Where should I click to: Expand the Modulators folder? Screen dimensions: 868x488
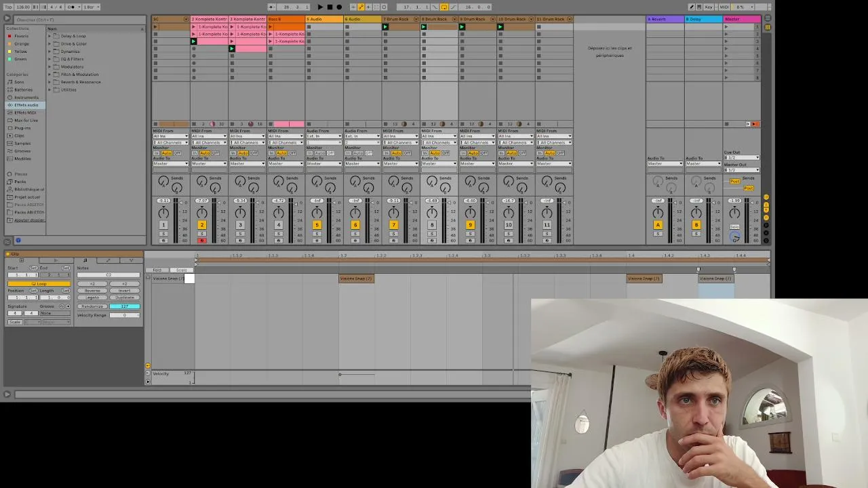pyautogui.click(x=50, y=66)
